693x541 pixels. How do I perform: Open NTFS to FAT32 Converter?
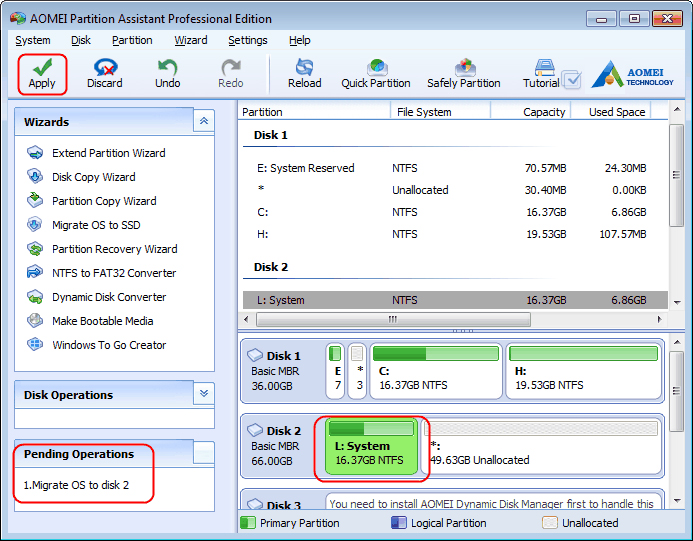click(114, 273)
